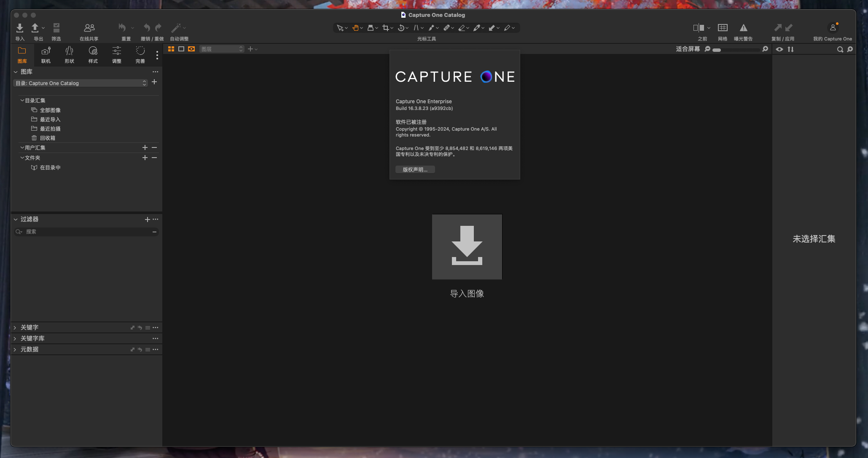This screenshot has width=868, height=458.
Task: Expand the 关键字 keywords panel
Action: 15,327
